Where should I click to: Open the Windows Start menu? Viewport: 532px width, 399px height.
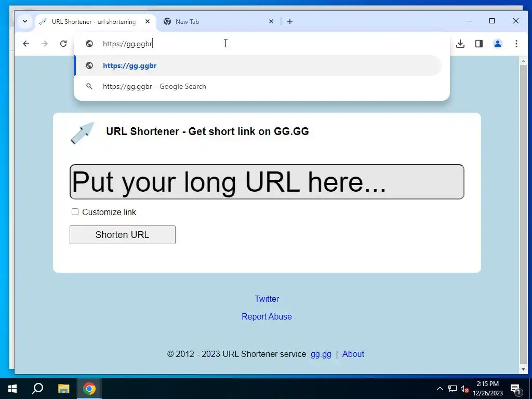click(12, 389)
